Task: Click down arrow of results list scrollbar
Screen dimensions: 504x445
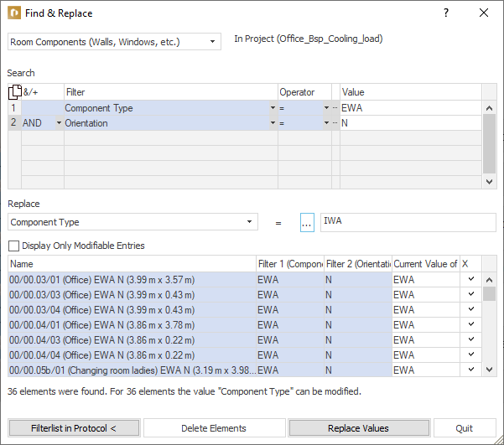Action: (489, 370)
